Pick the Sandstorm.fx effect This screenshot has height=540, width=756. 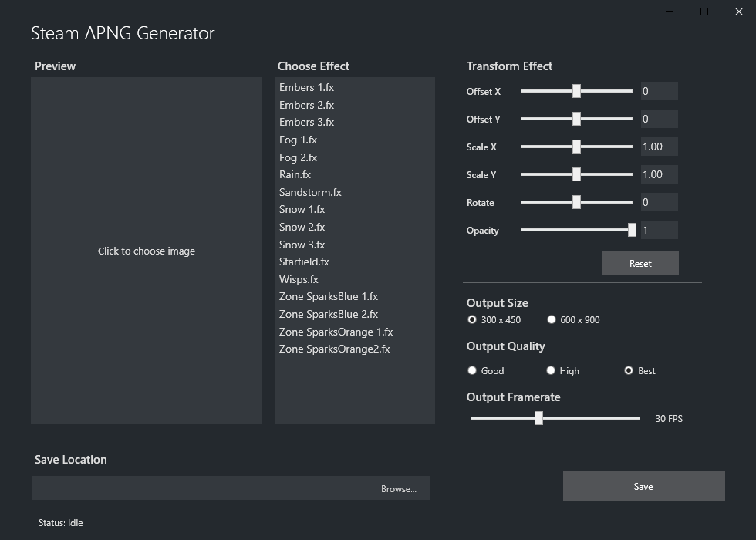[x=354, y=192]
